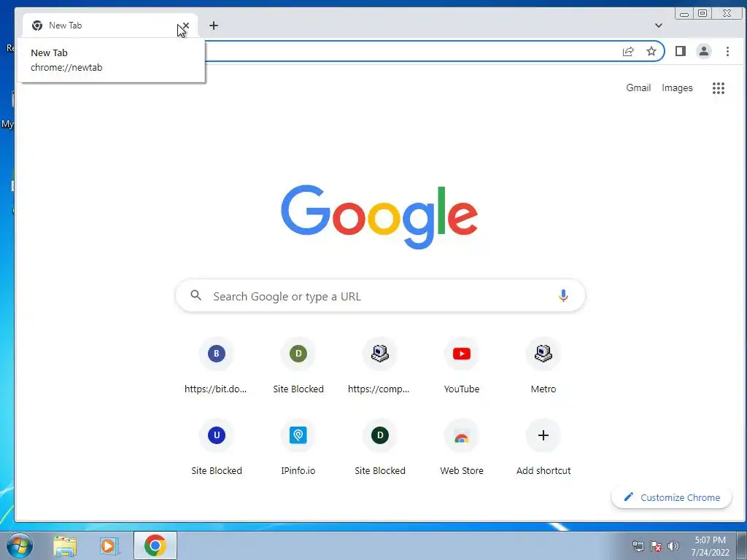Toggle the side panel icon
747x560 pixels.
(681, 52)
